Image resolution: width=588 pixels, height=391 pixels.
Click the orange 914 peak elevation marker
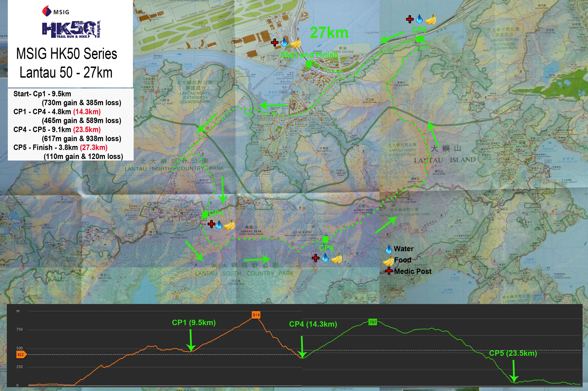256,315
